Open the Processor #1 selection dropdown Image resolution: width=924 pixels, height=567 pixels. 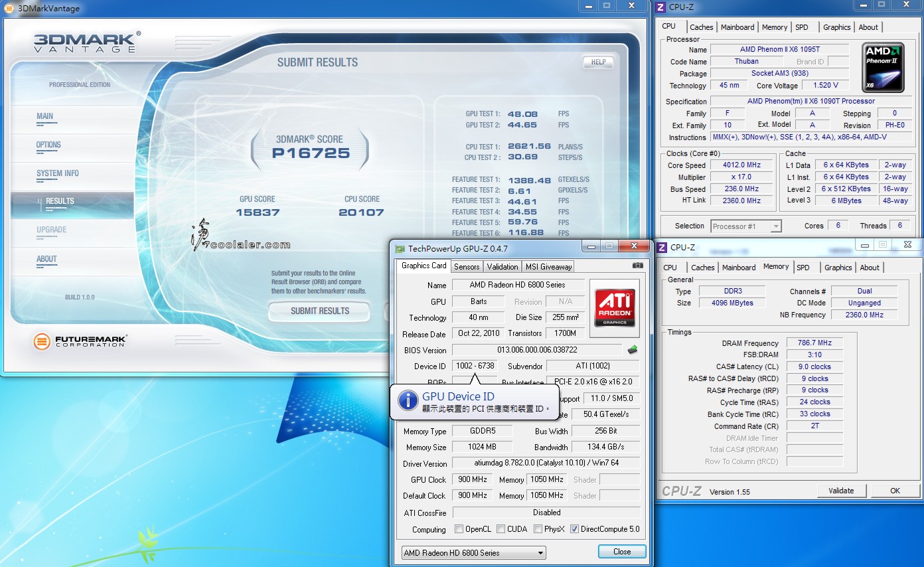(746, 226)
